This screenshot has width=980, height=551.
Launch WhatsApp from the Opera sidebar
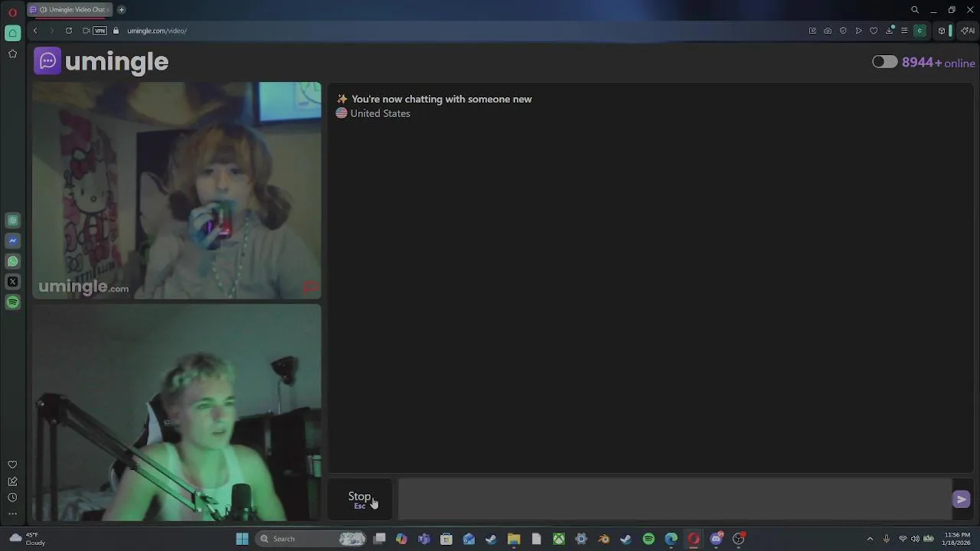[12, 261]
